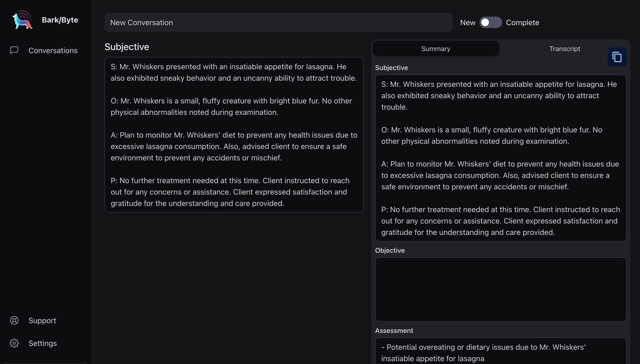
Task: Click the "Complete" label beside the switch
Action: tap(522, 23)
